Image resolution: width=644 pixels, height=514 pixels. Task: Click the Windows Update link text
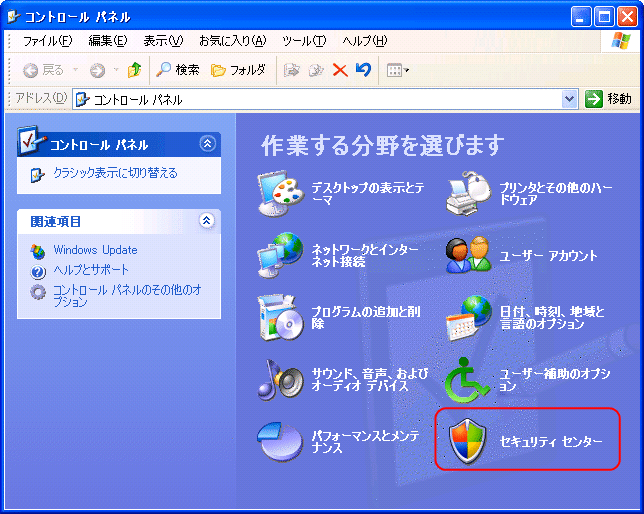95,250
